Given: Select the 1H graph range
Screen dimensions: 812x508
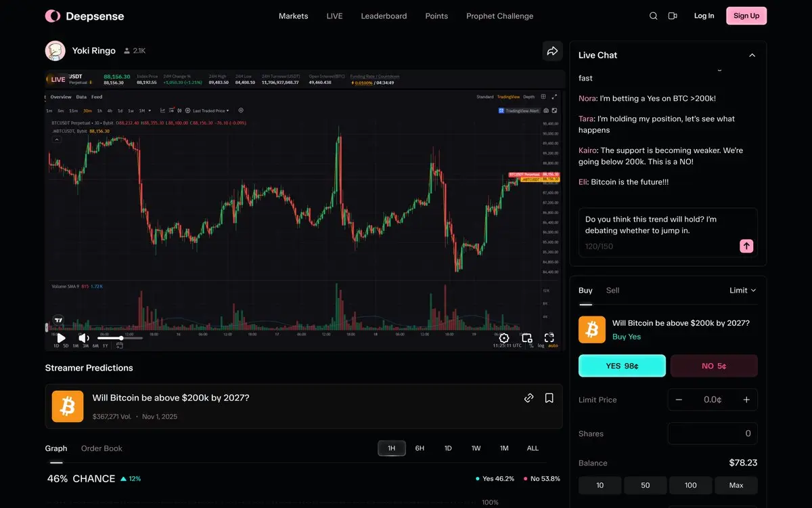Looking at the screenshot, I should coord(392,448).
